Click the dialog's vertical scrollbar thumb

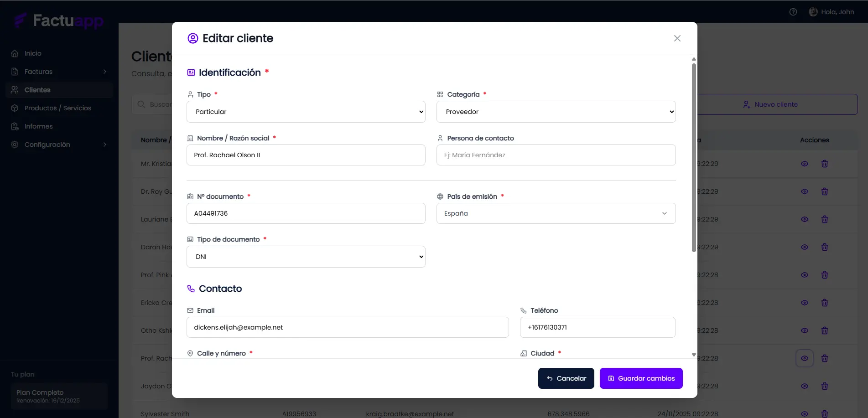coord(694,157)
